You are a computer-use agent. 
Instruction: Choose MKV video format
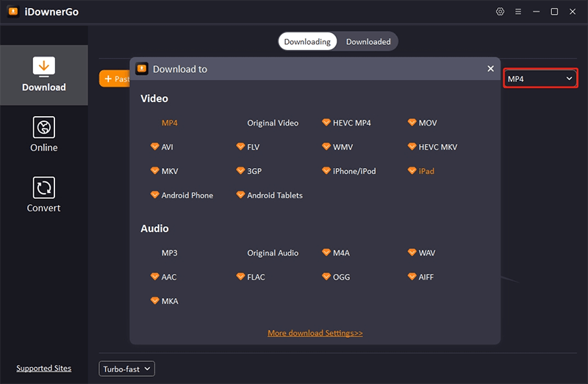click(170, 171)
